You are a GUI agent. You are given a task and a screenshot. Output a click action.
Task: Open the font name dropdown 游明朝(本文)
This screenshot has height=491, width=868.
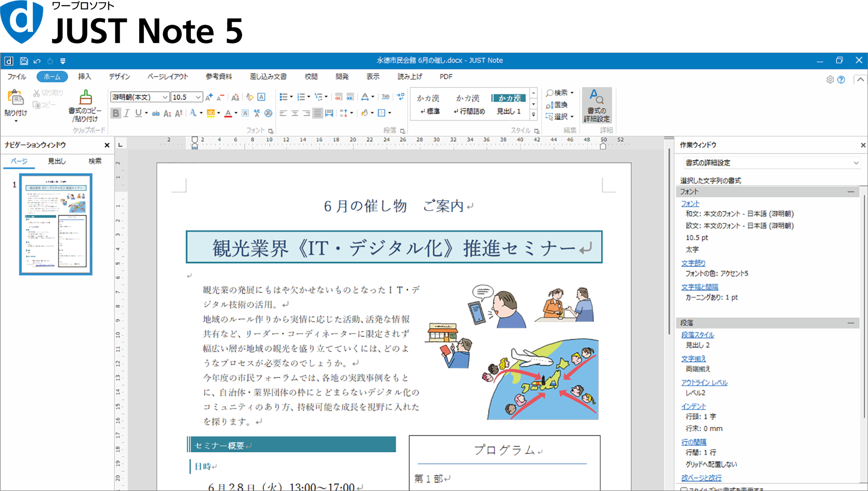pos(165,97)
